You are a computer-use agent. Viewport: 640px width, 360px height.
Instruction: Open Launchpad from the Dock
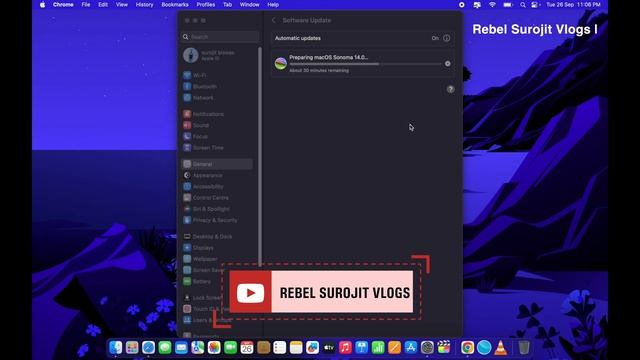[132, 348]
